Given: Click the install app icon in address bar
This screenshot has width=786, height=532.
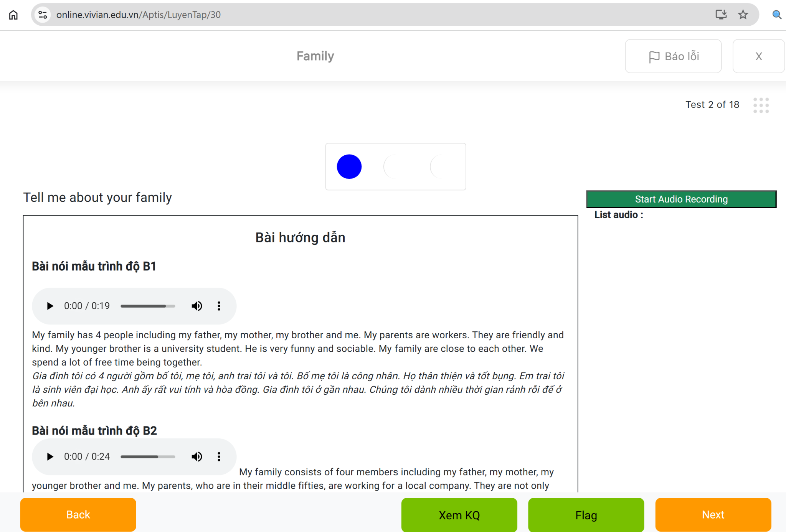Looking at the screenshot, I should [x=721, y=15].
